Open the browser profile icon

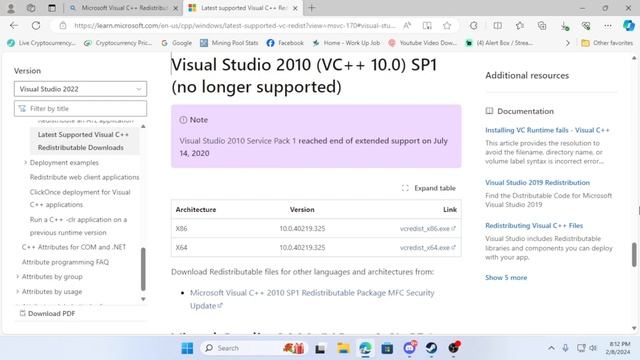[x=11, y=8]
